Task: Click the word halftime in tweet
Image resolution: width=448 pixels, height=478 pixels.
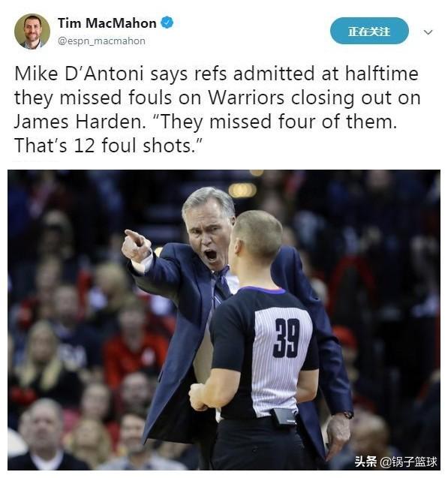Action: 381,74
